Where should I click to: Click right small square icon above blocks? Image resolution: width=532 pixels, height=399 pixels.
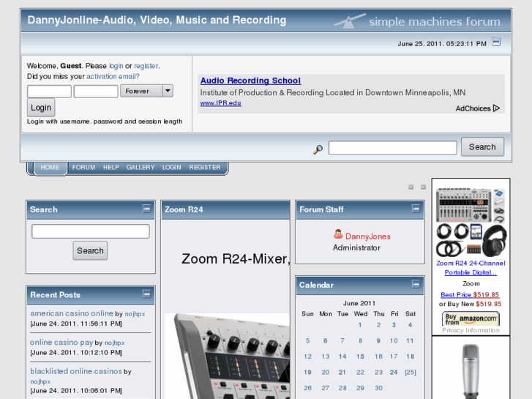[x=423, y=187]
